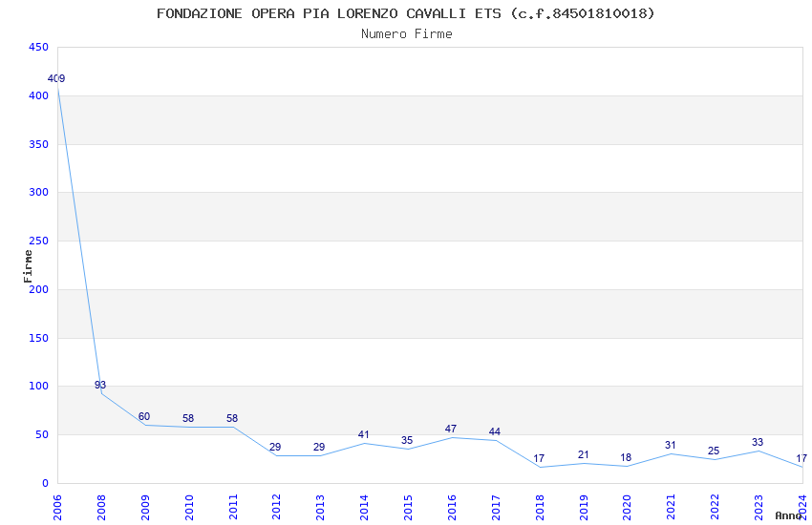Click the y-axis tick value 400
The height and width of the screenshot is (525, 812).
coord(39,95)
